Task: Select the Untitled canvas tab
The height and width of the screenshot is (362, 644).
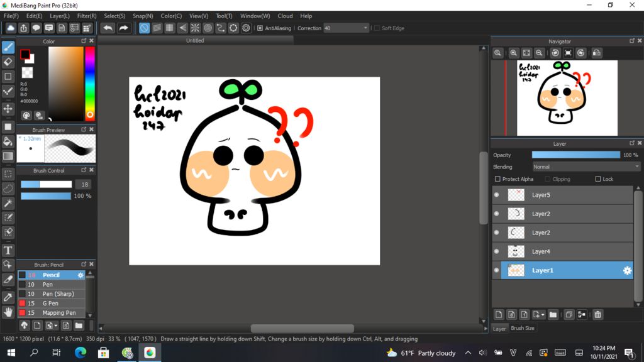Action: 195,41
